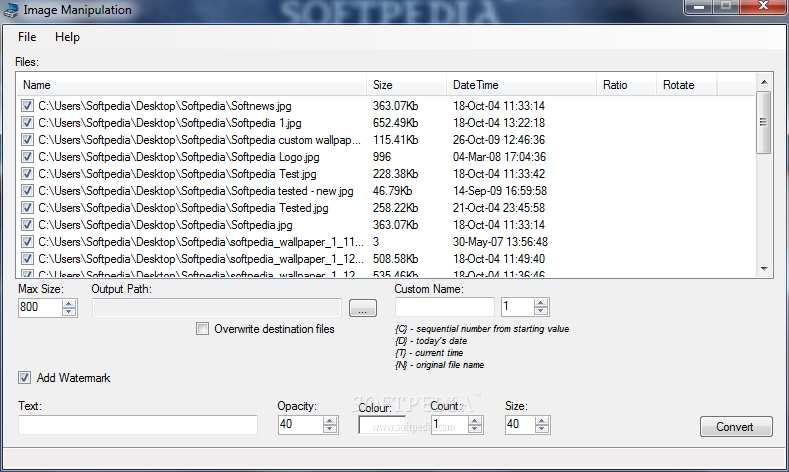Click the Output Path text field

click(x=217, y=308)
